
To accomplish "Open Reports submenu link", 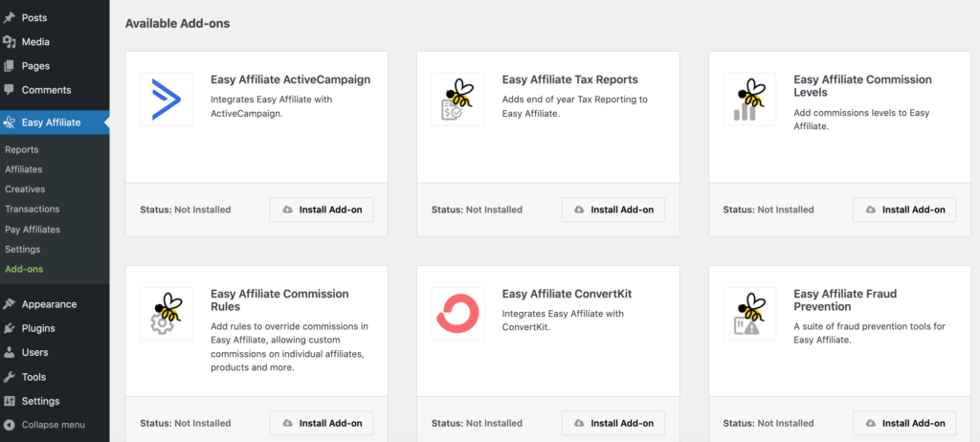I will pos(22,149).
